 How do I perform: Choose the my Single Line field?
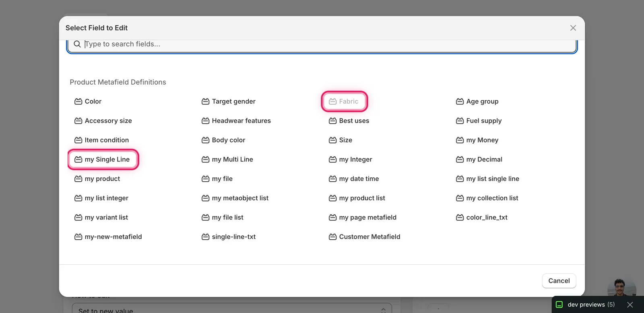tap(103, 160)
